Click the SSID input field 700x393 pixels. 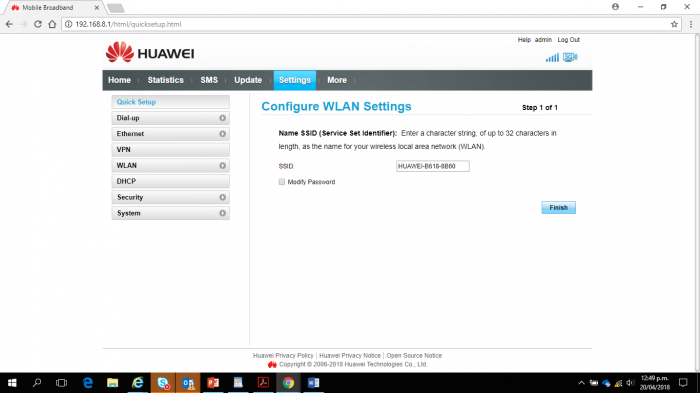433,166
